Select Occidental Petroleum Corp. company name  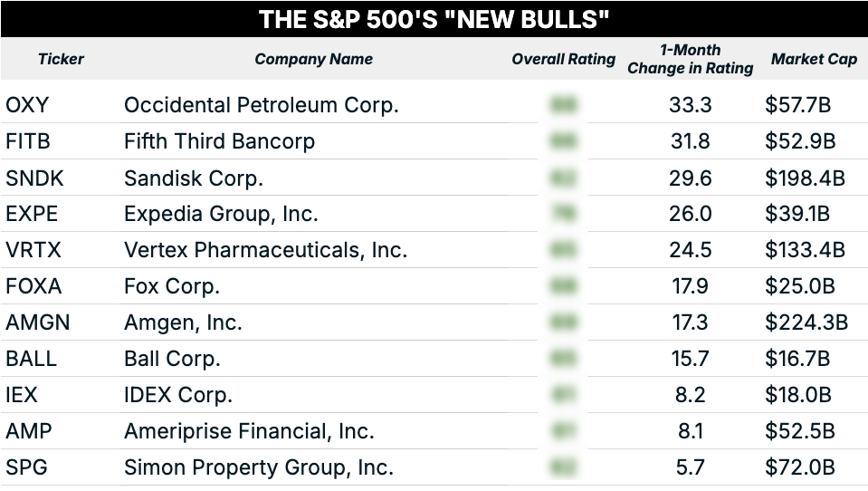[x=262, y=105]
